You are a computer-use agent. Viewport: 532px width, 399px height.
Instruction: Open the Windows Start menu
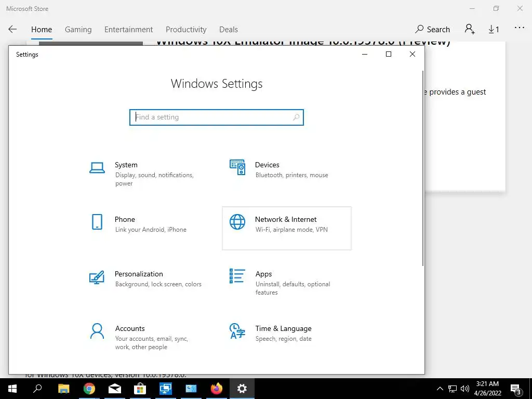coord(12,389)
